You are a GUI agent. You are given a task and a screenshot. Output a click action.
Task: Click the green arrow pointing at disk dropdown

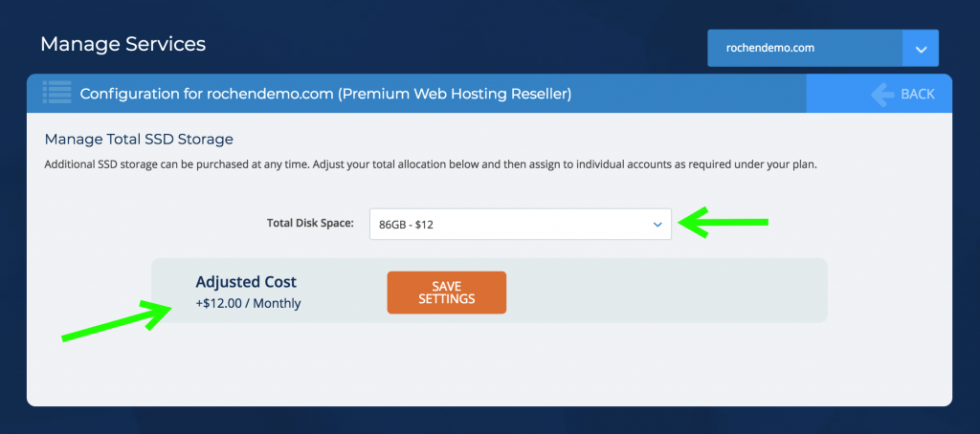724,222
